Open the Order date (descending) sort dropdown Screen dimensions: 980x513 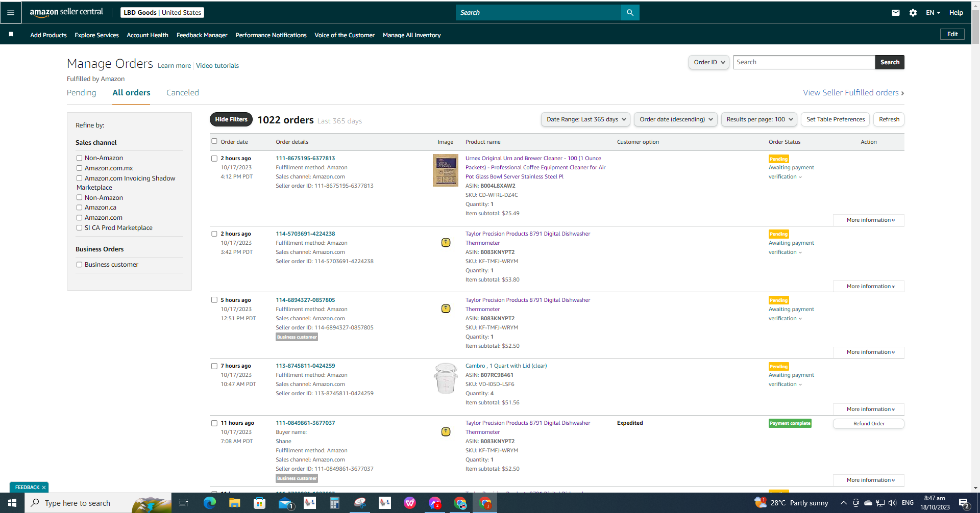tap(676, 119)
